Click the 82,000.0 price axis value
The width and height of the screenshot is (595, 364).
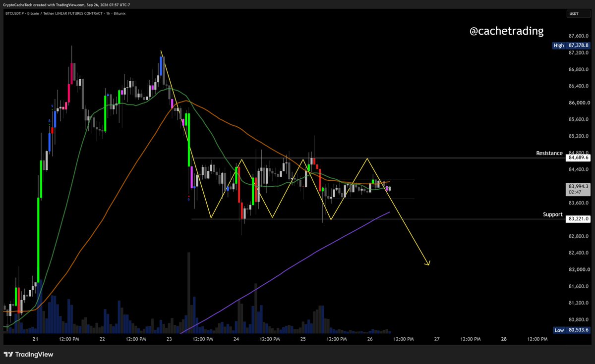tap(579, 270)
